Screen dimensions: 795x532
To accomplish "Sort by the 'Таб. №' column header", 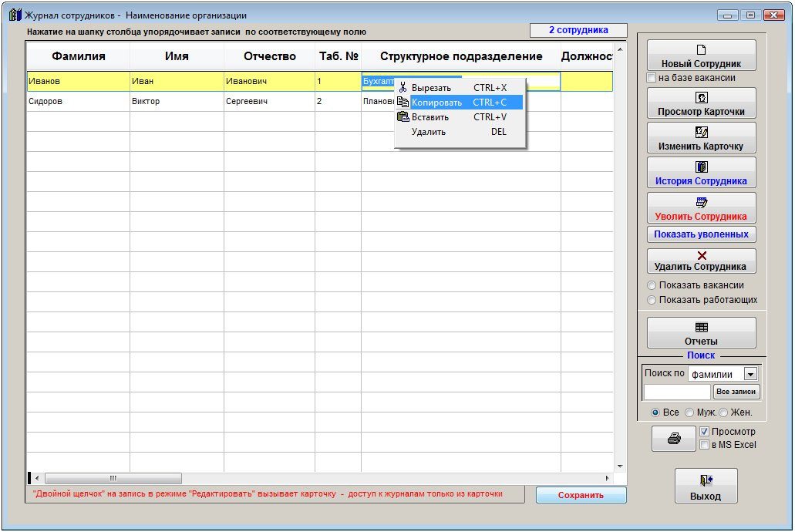I will point(339,56).
